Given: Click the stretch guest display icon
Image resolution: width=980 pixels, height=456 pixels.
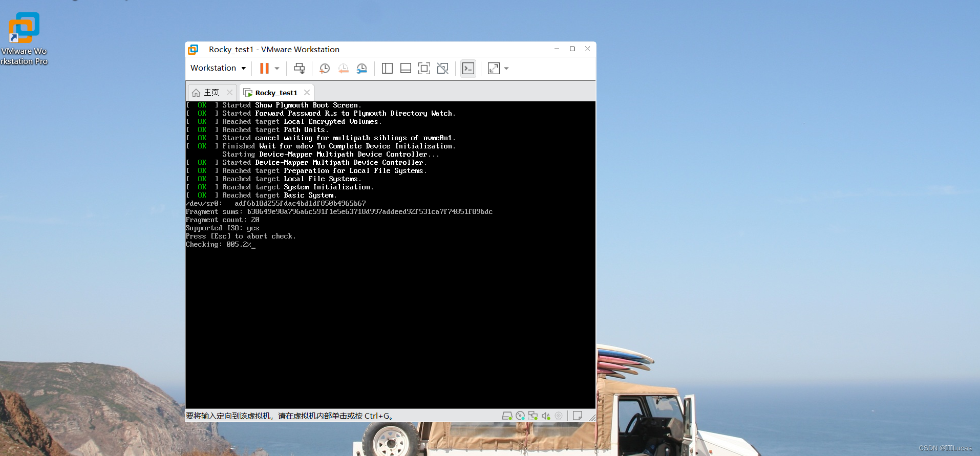Looking at the screenshot, I should click(x=494, y=68).
